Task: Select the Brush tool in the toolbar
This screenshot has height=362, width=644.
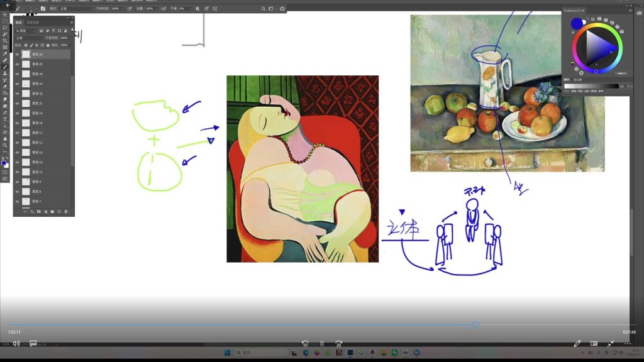Action: pyautogui.click(x=5, y=67)
